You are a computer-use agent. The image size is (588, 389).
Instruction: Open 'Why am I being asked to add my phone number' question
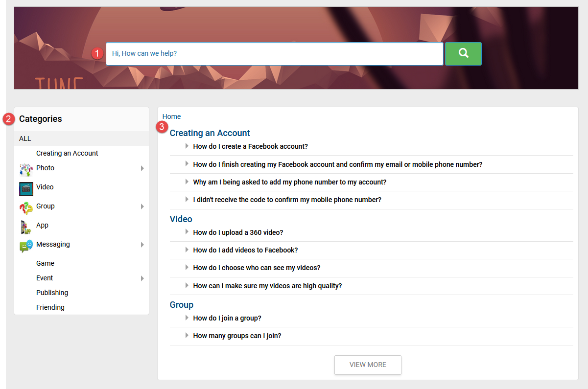(x=290, y=182)
